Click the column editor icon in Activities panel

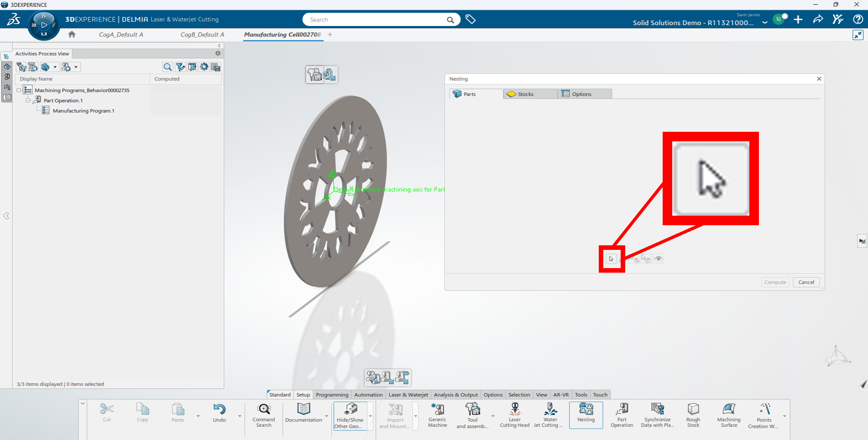[192, 67]
